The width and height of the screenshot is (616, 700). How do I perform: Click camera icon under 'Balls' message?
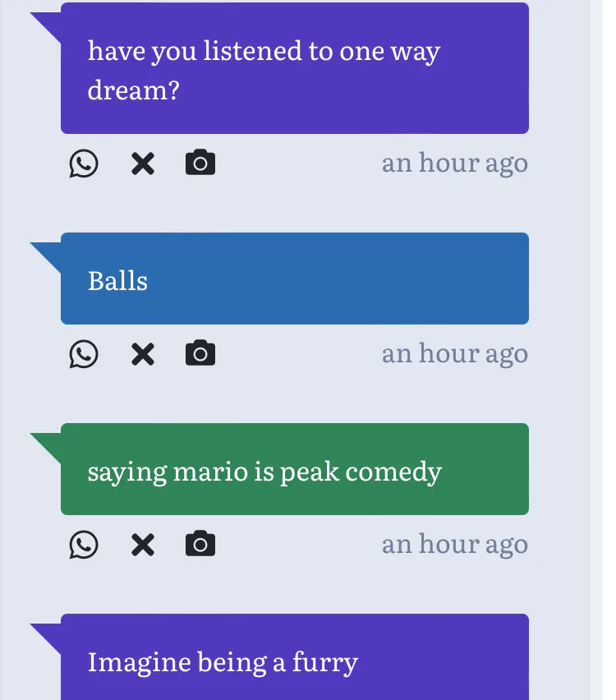(200, 354)
